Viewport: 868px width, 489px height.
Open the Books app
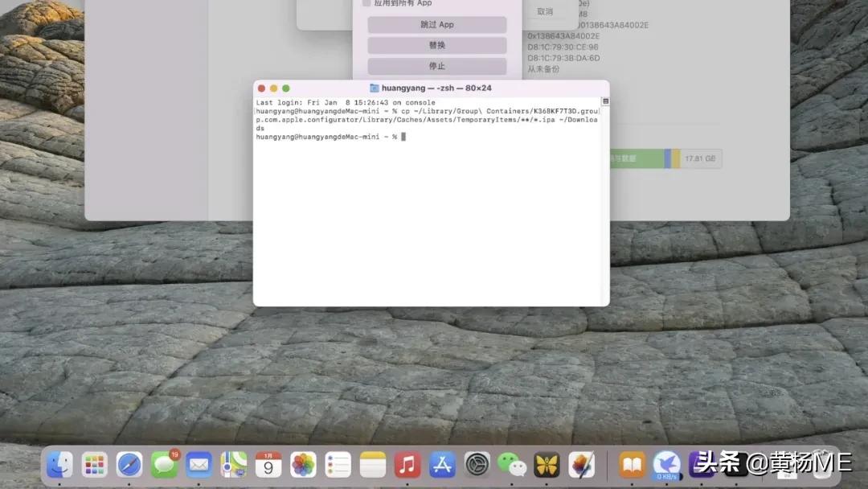click(x=632, y=465)
